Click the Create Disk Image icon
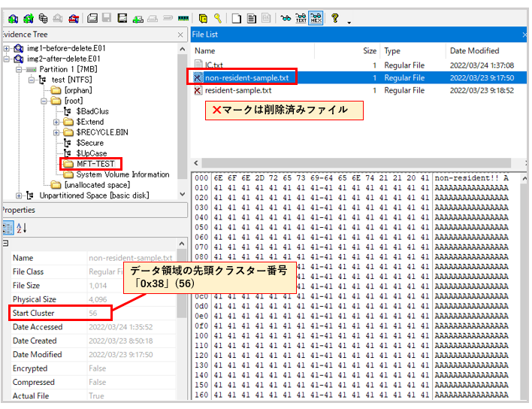The height and width of the screenshot is (409, 532). coord(92,18)
